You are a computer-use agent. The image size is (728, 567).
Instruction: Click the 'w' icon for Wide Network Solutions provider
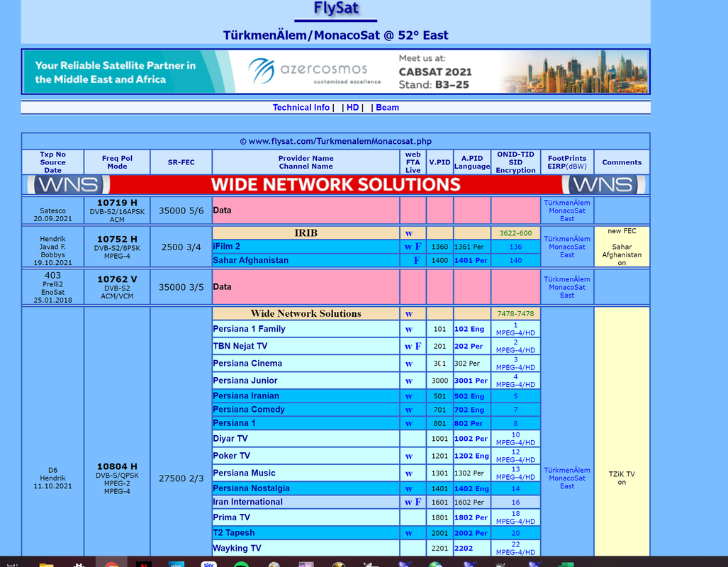coord(408,314)
